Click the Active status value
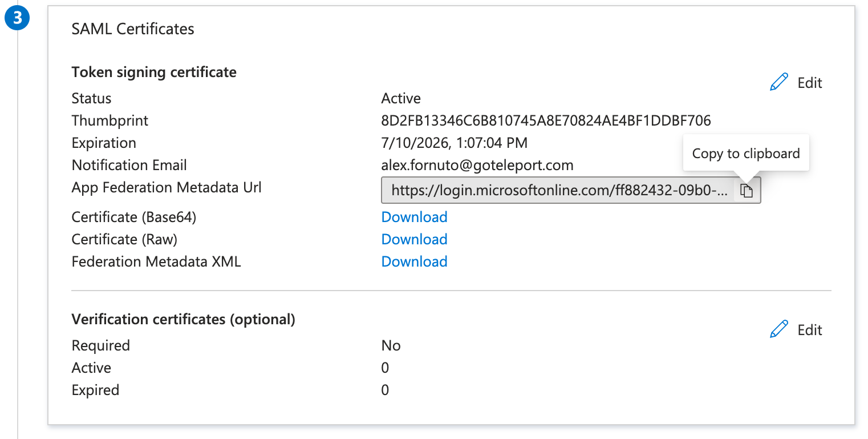Image resolution: width=868 pixels, height=439 pixels. (x=400, y=98)
